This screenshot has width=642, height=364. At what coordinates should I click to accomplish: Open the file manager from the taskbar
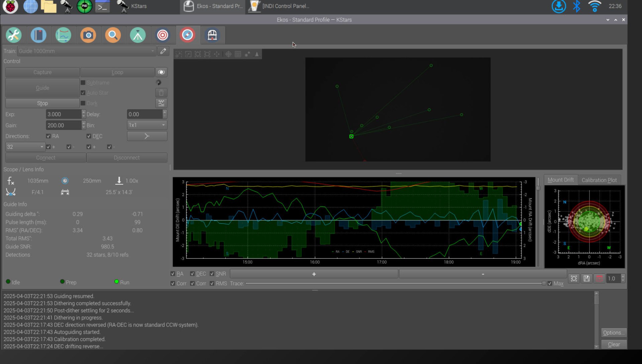pos(48,6)
